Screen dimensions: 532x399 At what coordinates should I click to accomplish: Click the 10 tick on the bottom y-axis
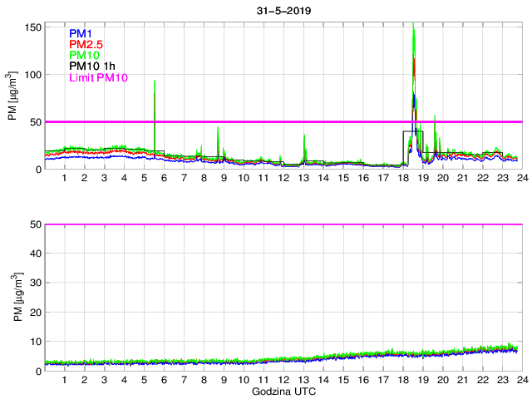(35, 342)
